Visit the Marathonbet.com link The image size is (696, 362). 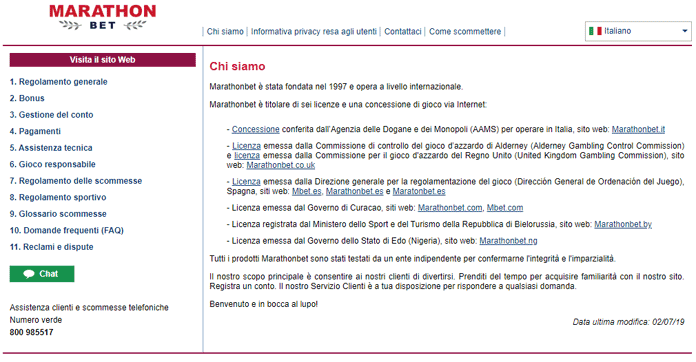pyautogui.click(x=450, y=208)
